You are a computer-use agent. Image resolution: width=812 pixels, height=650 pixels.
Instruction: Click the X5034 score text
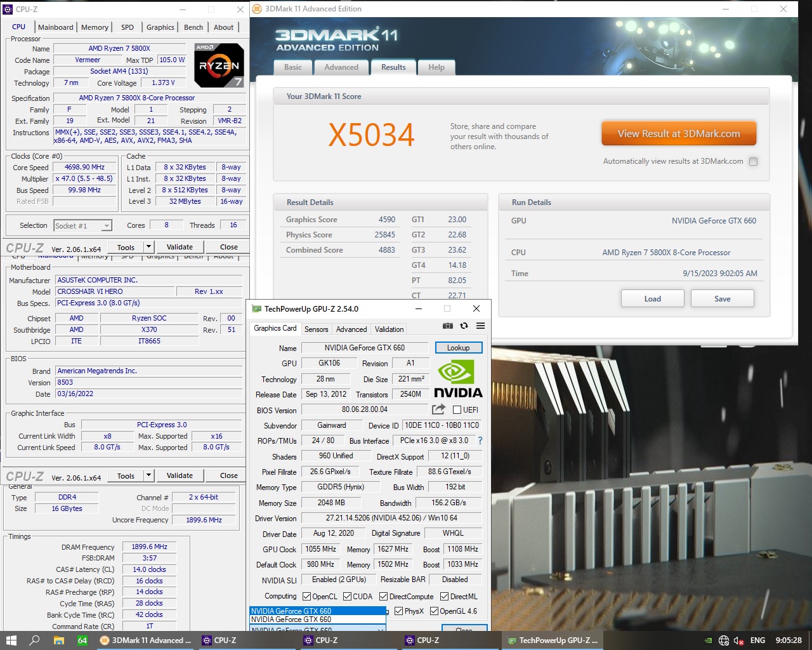(x=371, y=135)
